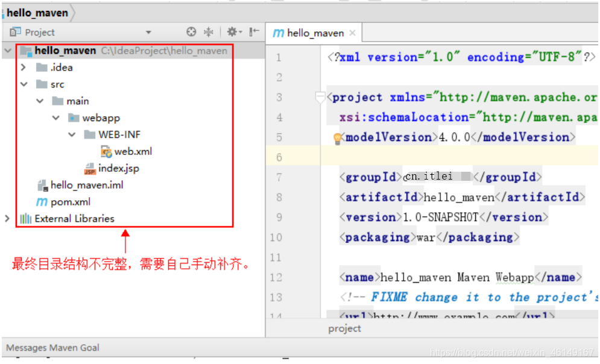600x364 pixels.
Task: Click the name text hello_maven Maven Webapp
Action: 457,277
